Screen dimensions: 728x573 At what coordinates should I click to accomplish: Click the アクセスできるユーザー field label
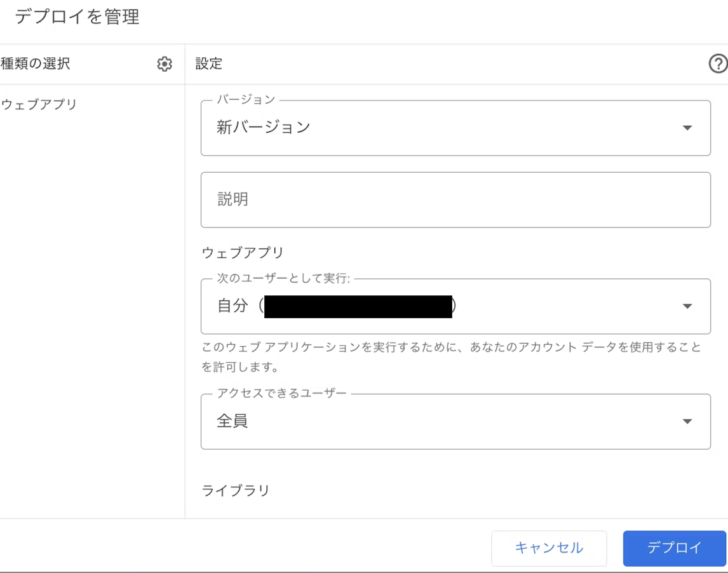click(281, 393)
